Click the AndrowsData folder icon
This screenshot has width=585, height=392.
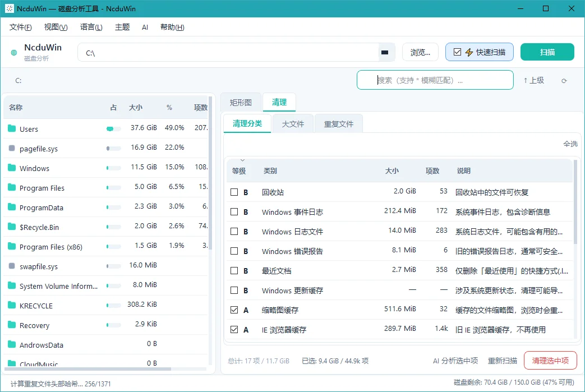tap(12, 345)
